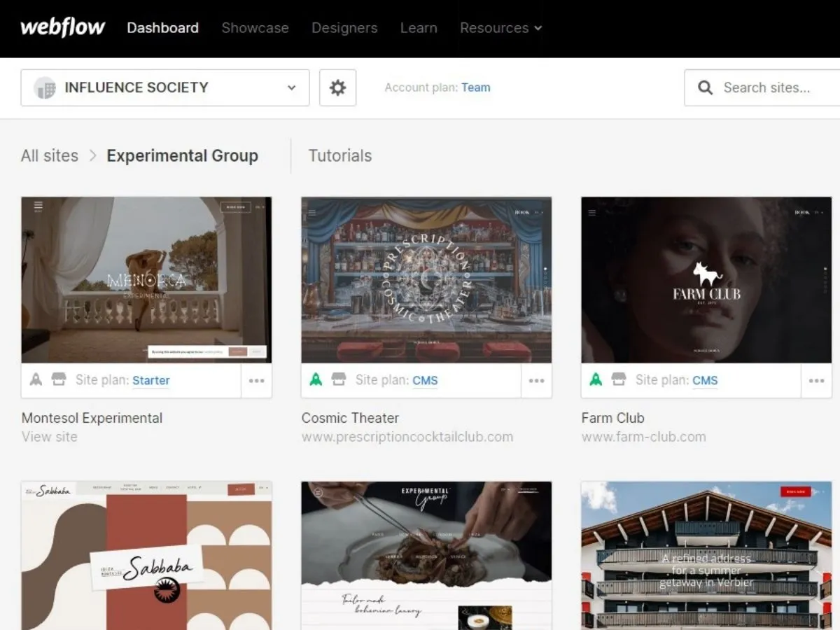Click the store icon for Cosmic Theater
Viewport: 840px width, 630px height.
coord(339,379)
